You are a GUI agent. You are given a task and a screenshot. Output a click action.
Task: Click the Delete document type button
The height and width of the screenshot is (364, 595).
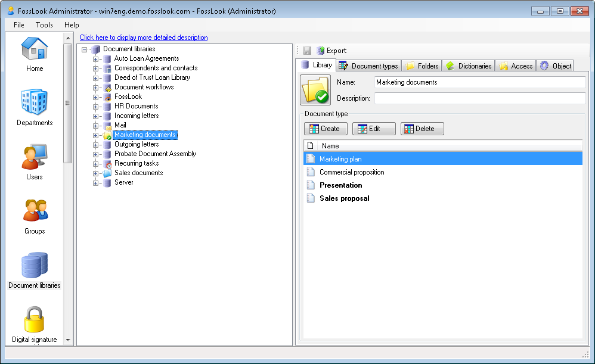tap(422, 129)
